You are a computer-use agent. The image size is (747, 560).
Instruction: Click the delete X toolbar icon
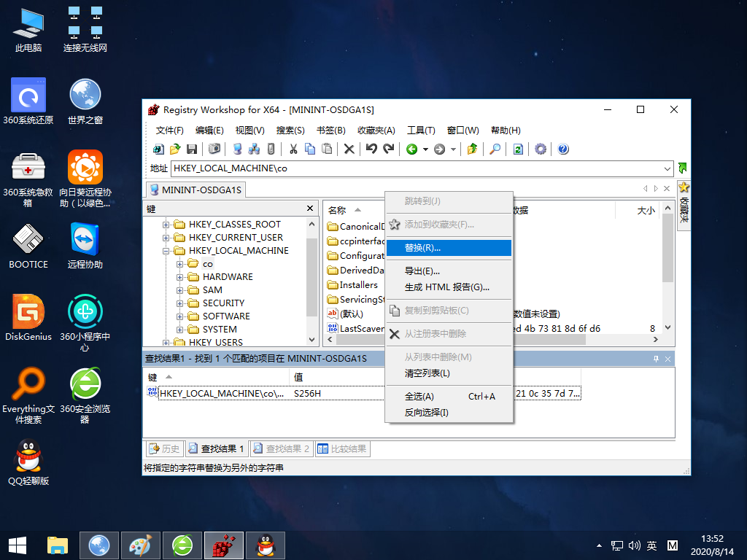tap(349, 149)
